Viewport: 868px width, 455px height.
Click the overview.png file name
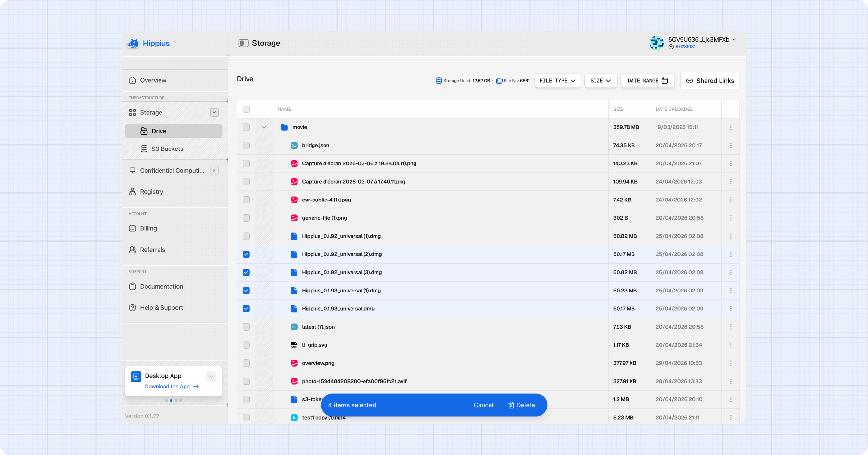[318, 363]
